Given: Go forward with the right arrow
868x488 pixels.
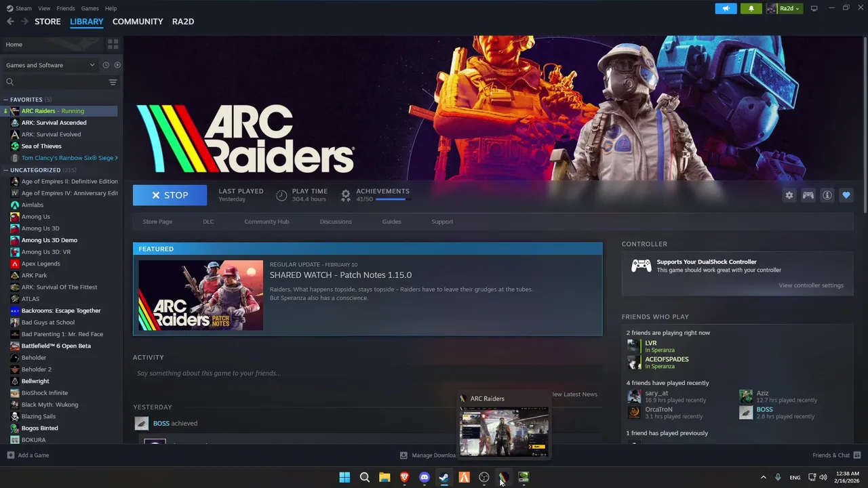Looking at the screenshot, I should (24, 22).
